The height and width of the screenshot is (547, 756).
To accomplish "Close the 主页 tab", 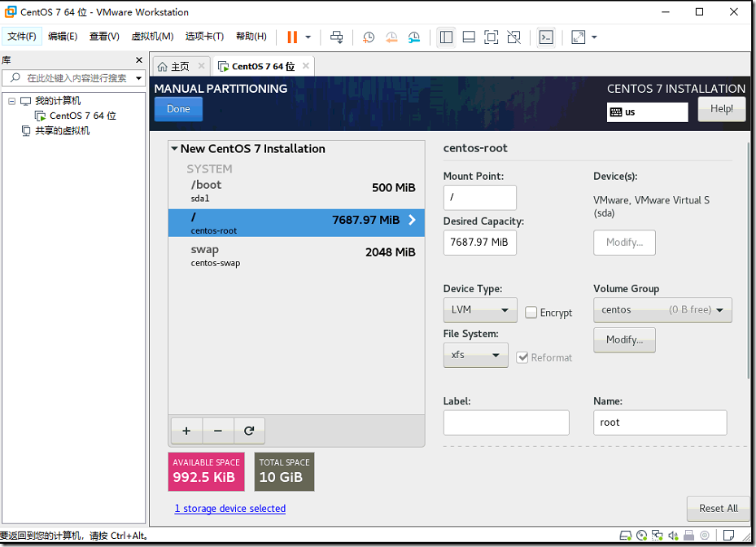I will pos(202,66).
